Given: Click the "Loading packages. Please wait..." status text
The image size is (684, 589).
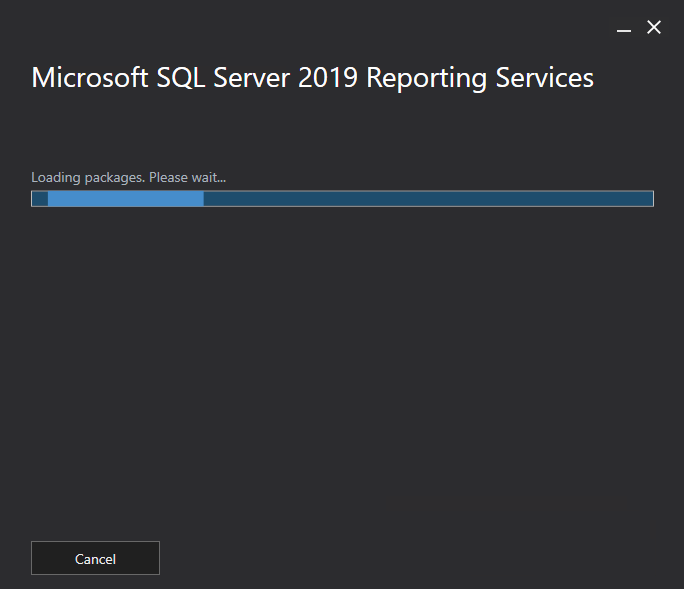Looking at the screenshot, I should click(x=129, y=178).
